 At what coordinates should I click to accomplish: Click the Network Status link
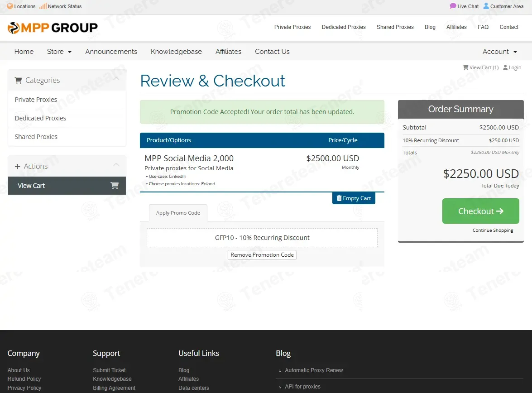(x=61, y=6)
